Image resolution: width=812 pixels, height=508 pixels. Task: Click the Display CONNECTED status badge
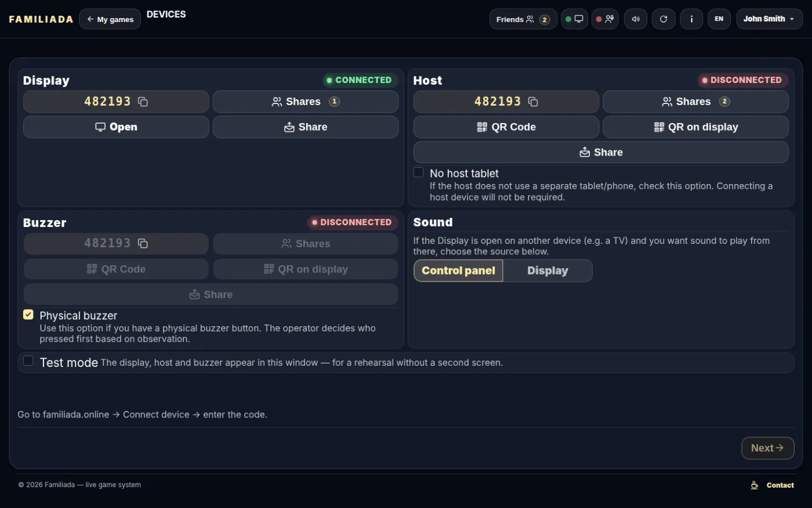pyautogui.click(x=359, y=80)
